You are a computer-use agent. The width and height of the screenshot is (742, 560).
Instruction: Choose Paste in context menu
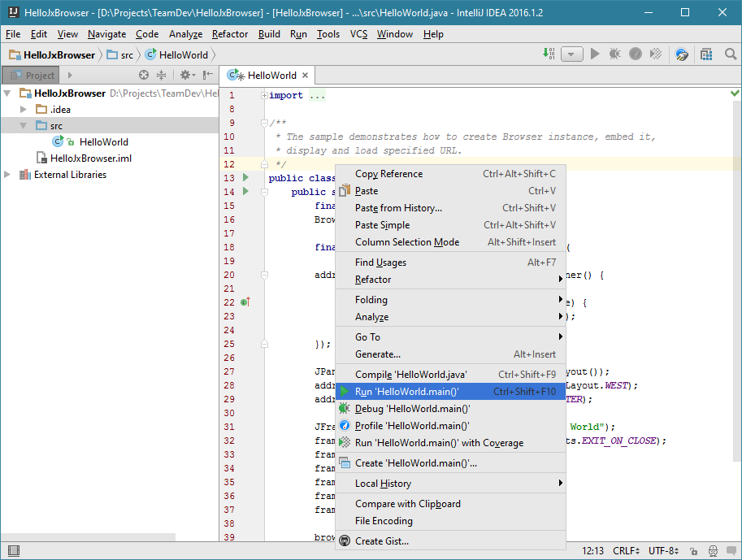450,191
